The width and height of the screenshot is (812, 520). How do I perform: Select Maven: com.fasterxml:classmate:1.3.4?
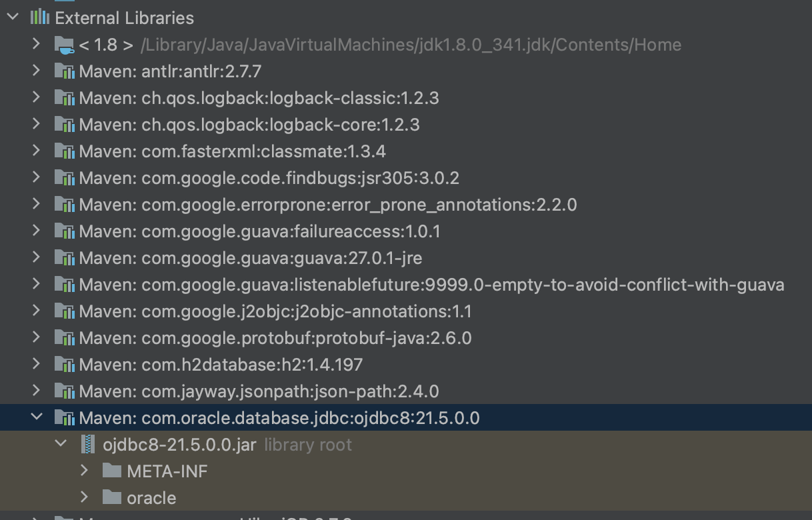tap(232, 151)
